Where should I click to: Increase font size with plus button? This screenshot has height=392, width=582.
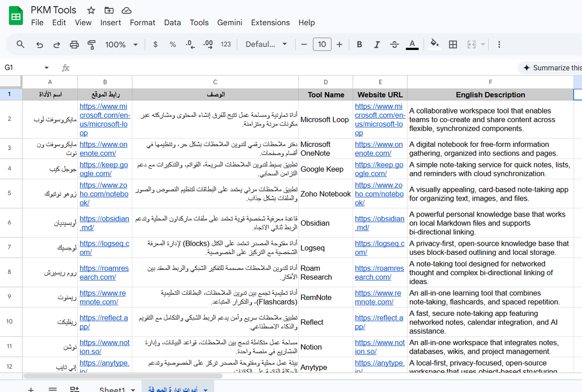[339, 45]
